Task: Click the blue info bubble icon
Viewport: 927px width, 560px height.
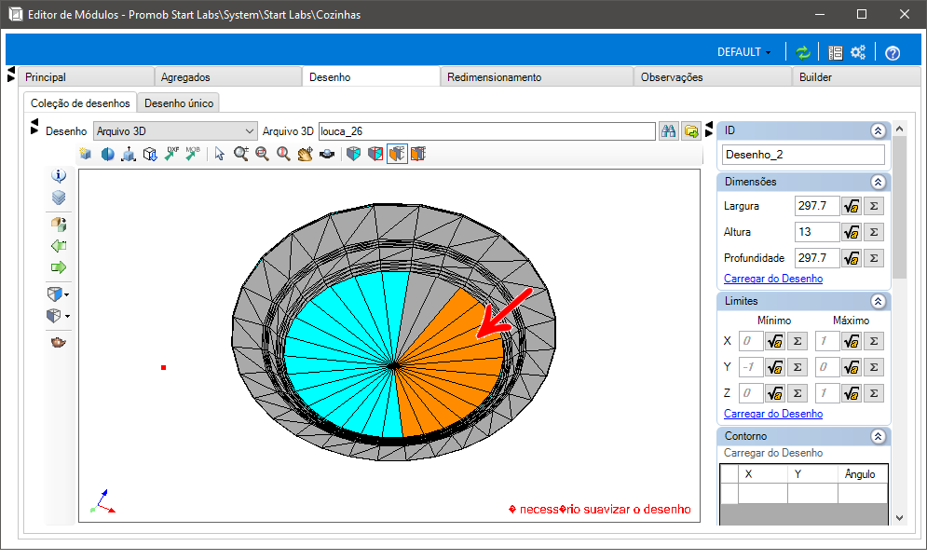Action: pyautogui.click(x=59, y=175)
